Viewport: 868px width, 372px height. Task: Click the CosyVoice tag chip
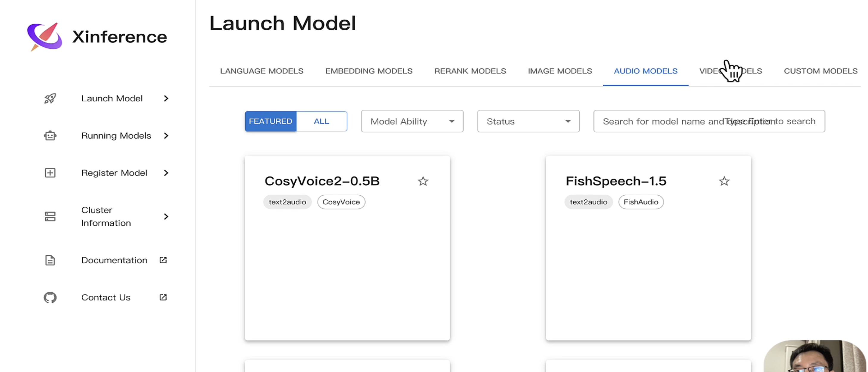[341, 202]
